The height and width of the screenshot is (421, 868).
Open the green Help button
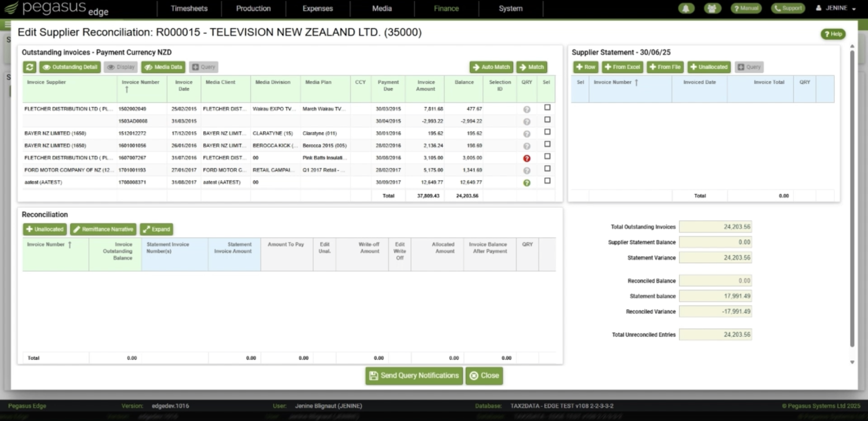point(833,34)
